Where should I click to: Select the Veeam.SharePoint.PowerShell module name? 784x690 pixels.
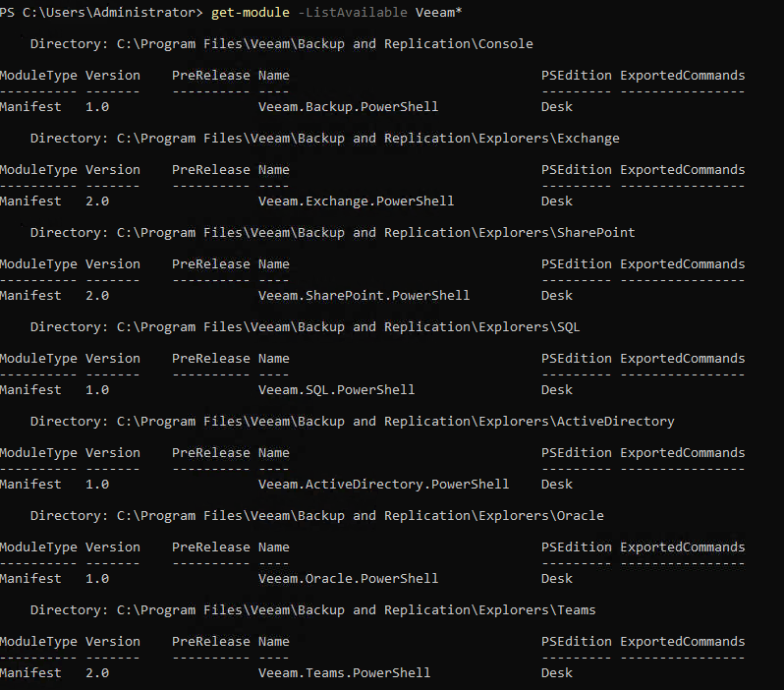(x=364, y=296)
